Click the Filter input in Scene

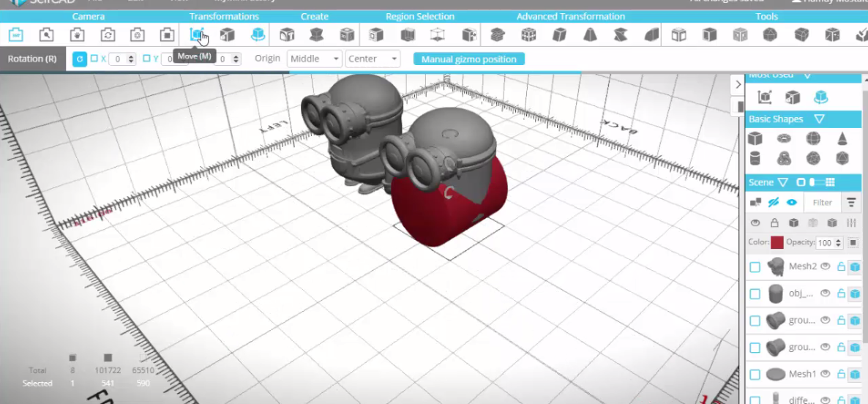point(822,203)
